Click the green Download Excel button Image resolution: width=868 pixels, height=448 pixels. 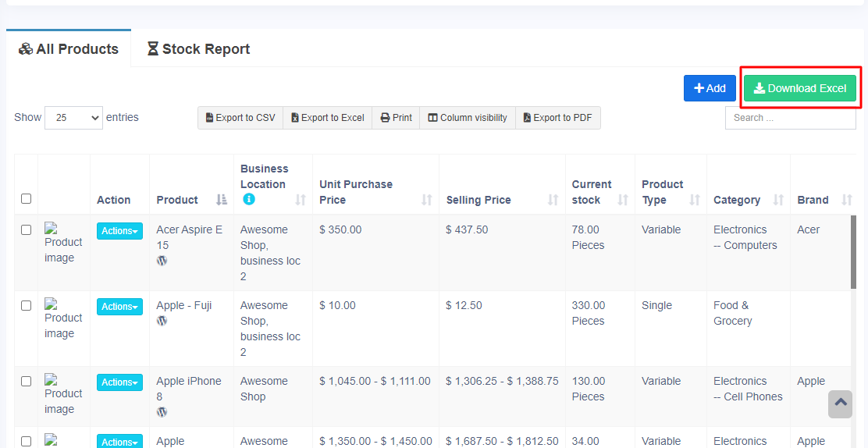[799, 88]
